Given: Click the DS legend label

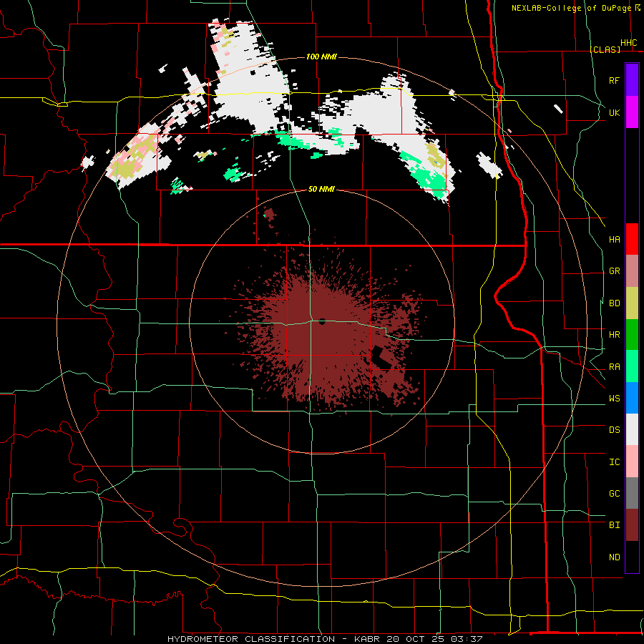Looking at the screenshot, I should [614, 430].
